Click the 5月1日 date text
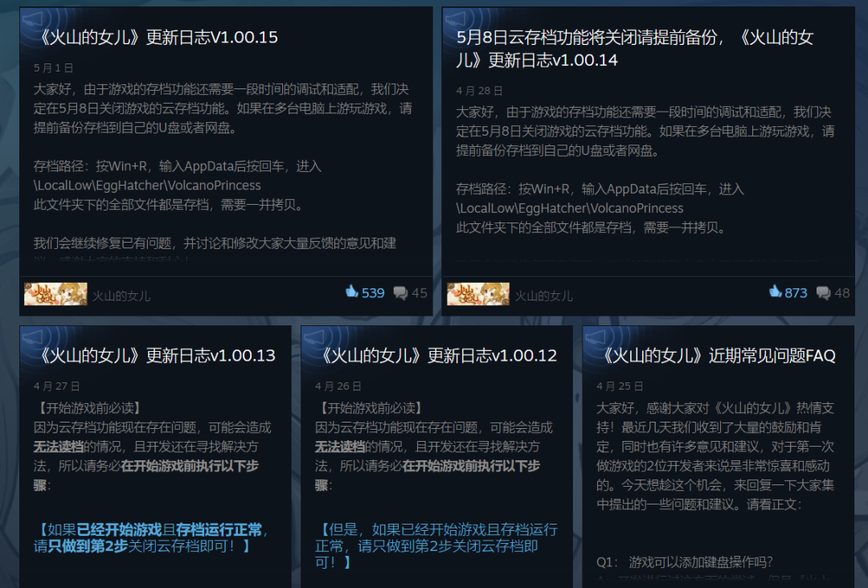The height and width of the screenshot is (588, 868). [x=53, y=68]
